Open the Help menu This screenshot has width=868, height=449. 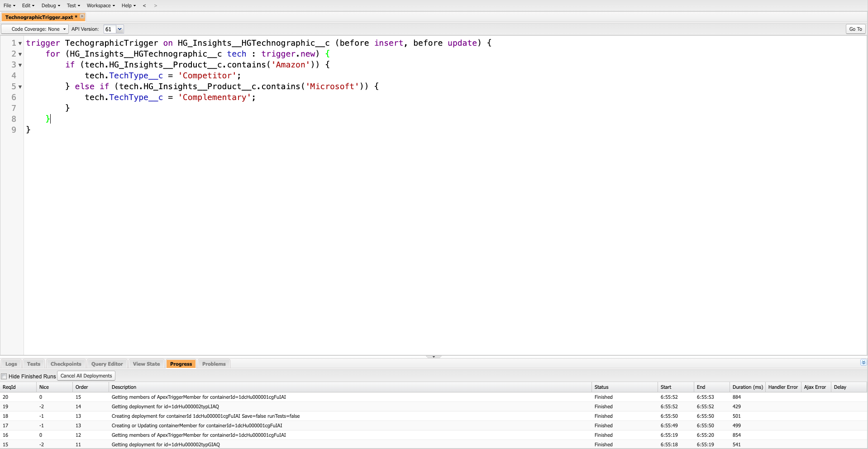coord(129,5)
